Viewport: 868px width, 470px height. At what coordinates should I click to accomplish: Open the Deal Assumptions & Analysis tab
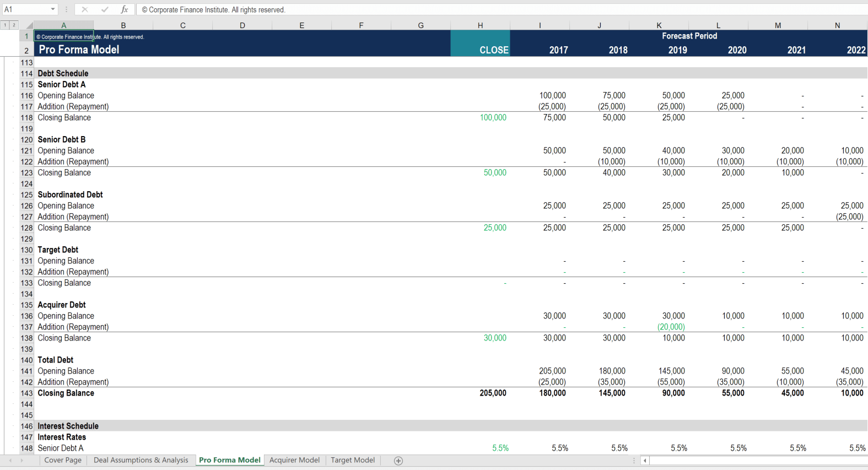[141, 460]
